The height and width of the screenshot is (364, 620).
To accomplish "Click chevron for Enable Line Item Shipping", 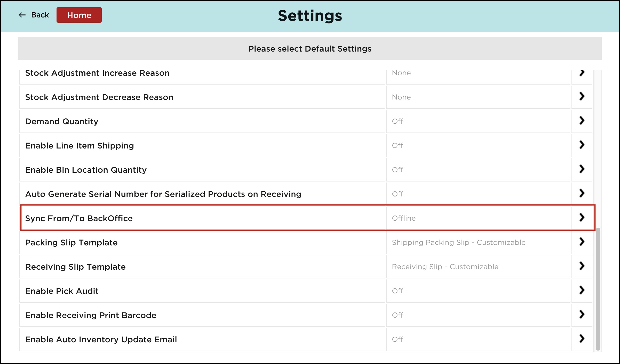I will tap(582, 145).
